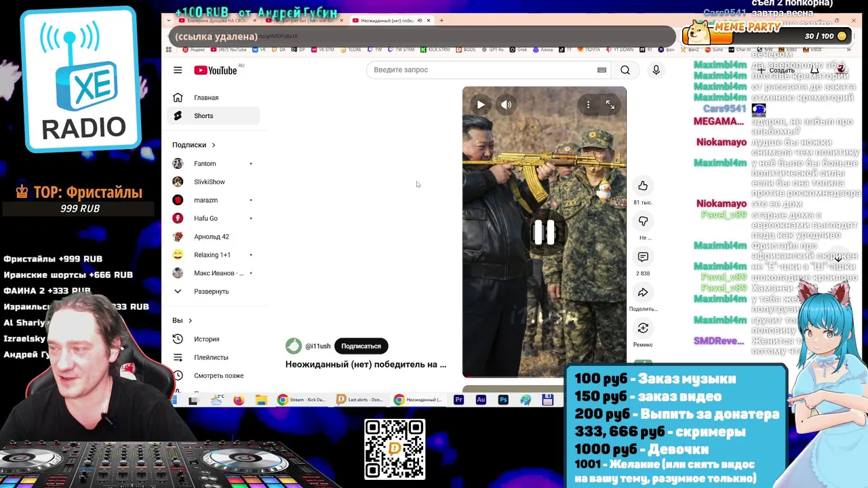Mute the Short with the speaker icon
This screenshot has width=868, height=488.
506,104
